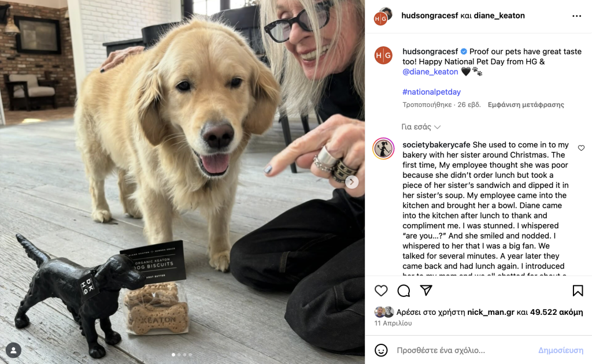Show tagged people icon on photo
The height and width of the screenshot is (364, 592).
14,350
